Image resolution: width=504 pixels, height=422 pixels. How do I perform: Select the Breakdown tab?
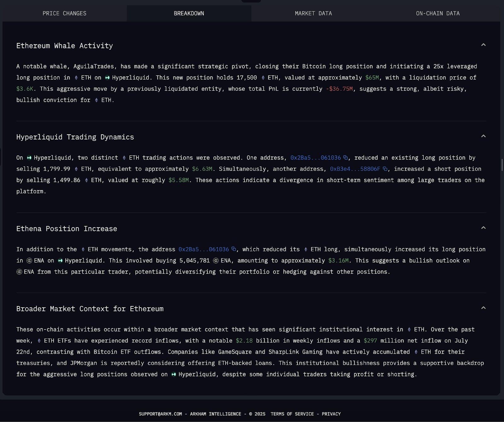pyautogui.click(x=189, y=13)
